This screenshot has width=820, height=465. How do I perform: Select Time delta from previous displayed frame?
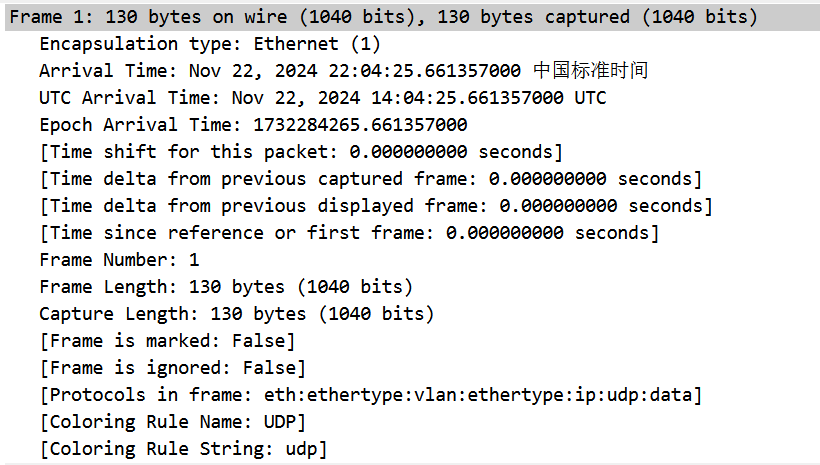(x=376, y=206)
